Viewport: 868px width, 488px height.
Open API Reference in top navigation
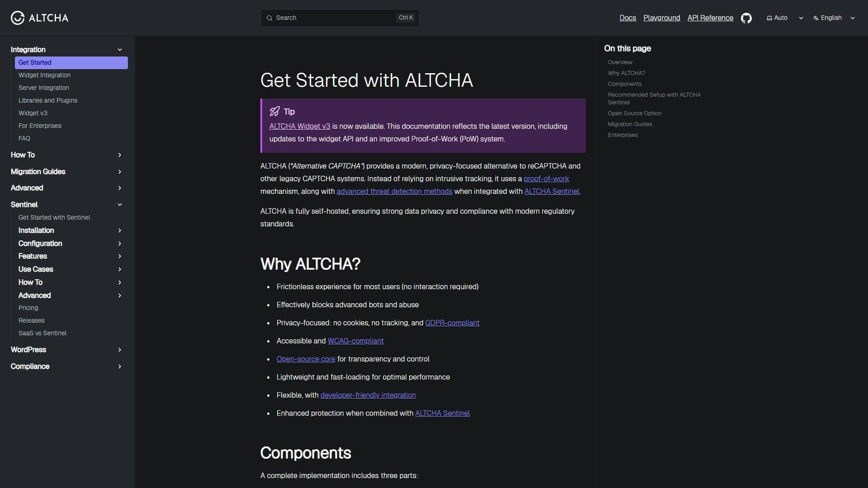pyautogui.click(x=710, y=18)
